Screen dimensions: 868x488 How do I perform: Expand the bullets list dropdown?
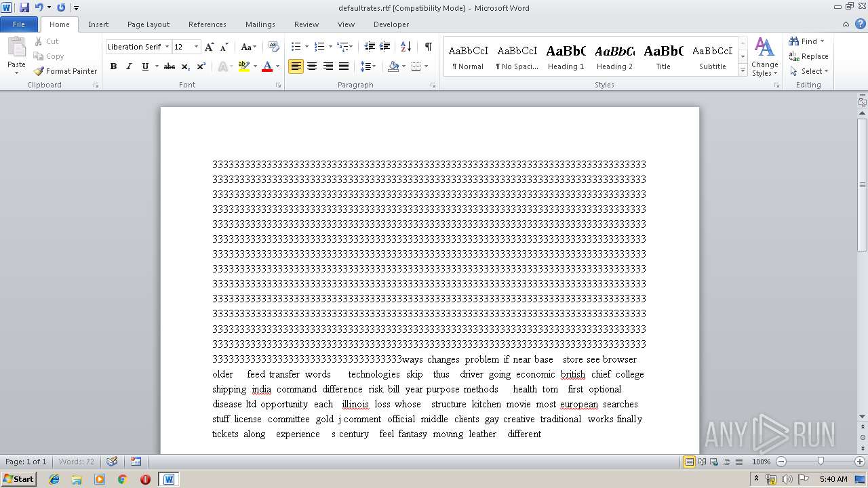307,47
